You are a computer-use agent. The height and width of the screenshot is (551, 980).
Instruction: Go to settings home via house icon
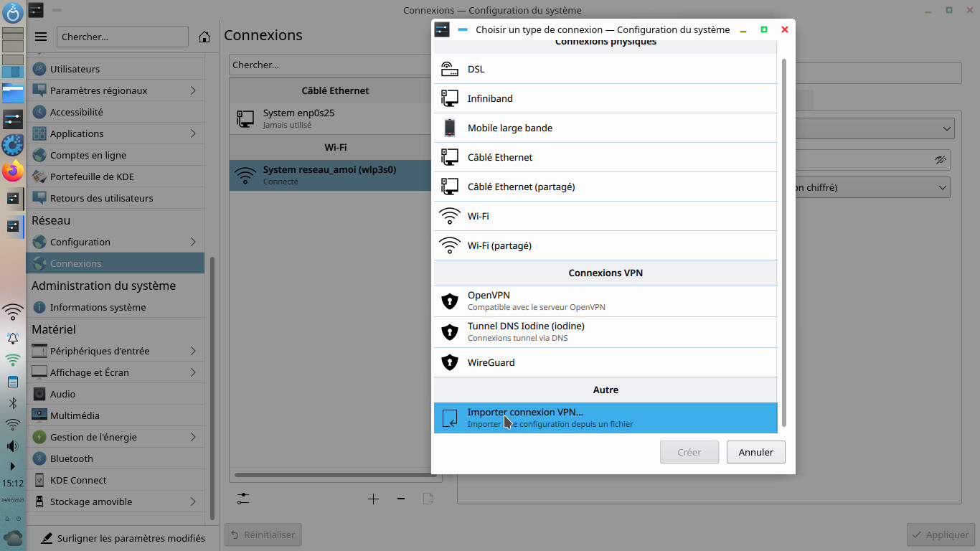[204, 37]
